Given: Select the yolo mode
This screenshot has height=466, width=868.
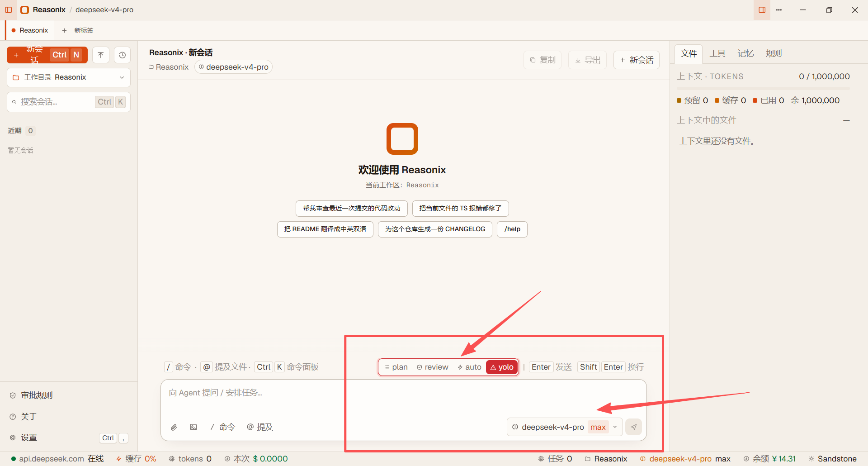Looking at the screenshot, I should 502,367.
